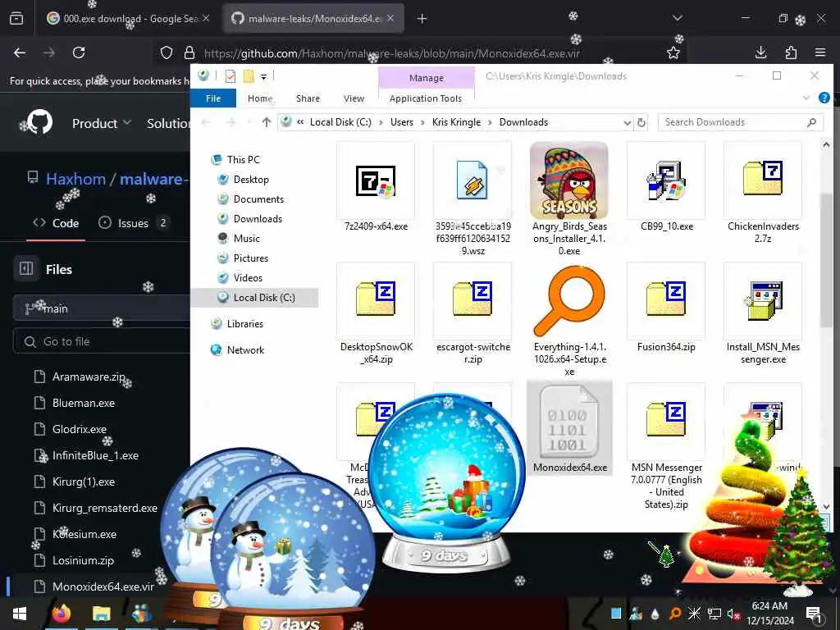Select the Install_MSN_Messenger.exe icon
This screenshot has width=840, height=630.
point(763,300)
